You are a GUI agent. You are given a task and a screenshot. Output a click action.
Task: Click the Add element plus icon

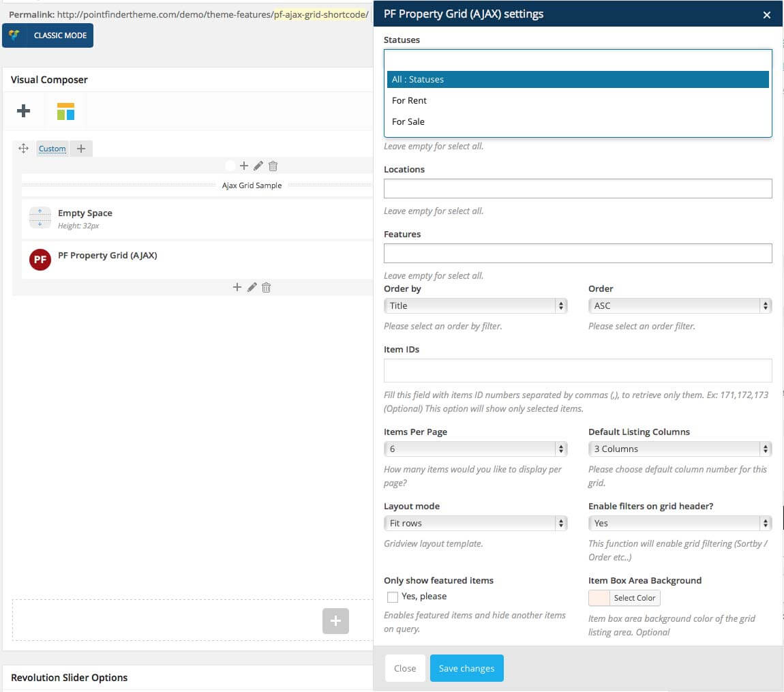click(24, 111)
